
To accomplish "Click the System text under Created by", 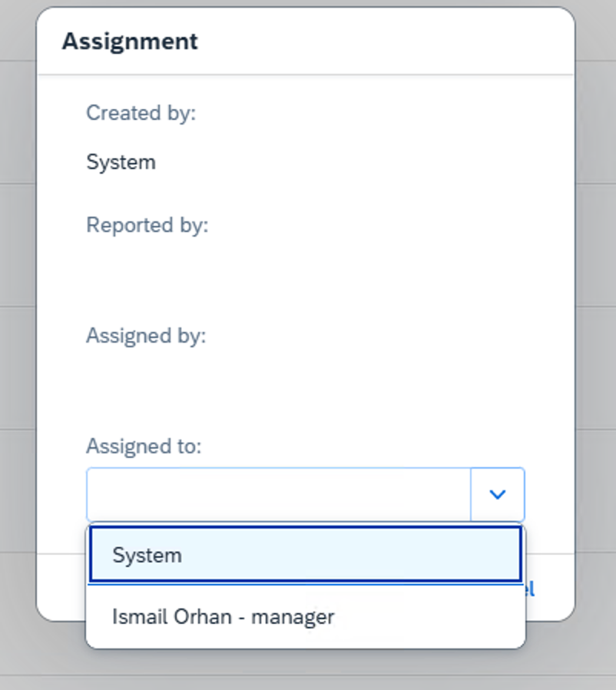I will pos(120,162).
